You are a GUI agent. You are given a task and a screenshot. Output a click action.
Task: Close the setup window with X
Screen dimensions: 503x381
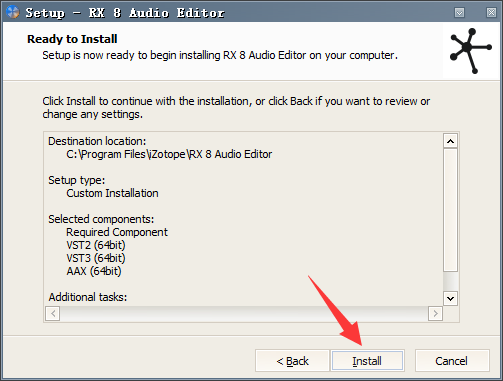491,13
